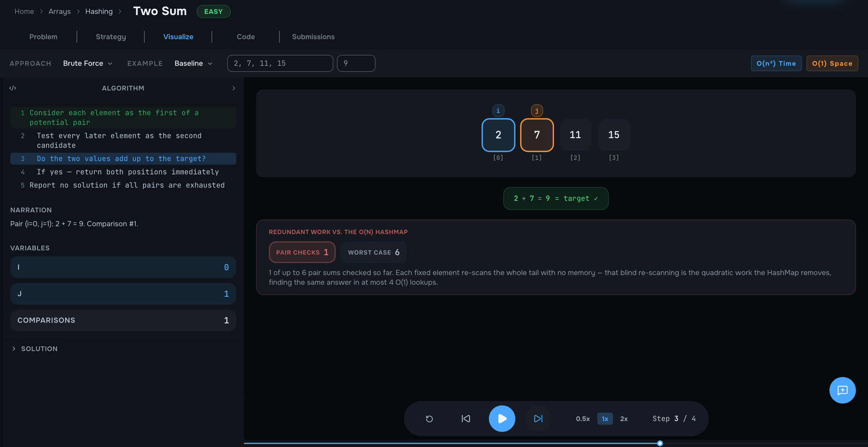Click the Pair Checks counter chip
Image resolution: width=868 pixels, height=447 pixels.
[302, 252]
